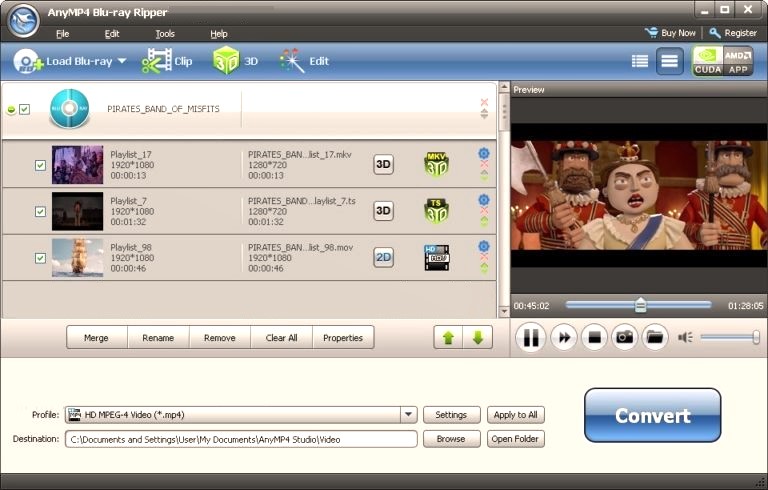
Task: Click the file list scroll down arrow
Action: pyautogui.click(x=504, y=311)
